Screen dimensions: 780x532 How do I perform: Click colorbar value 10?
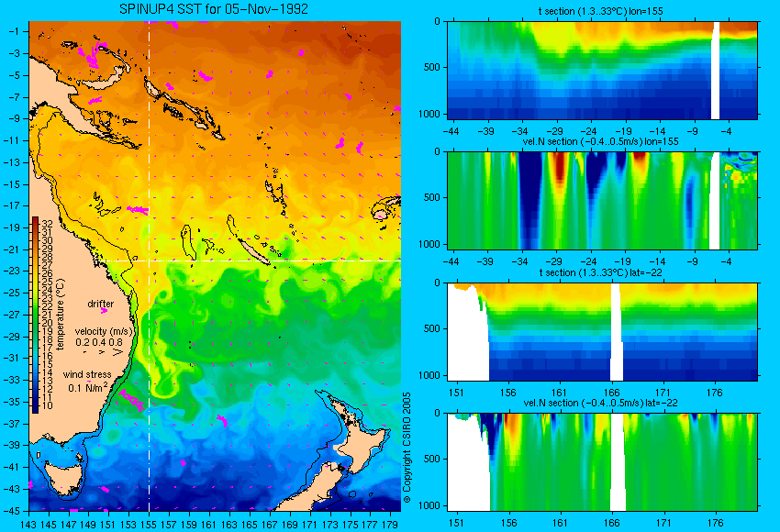click(47, 405)
